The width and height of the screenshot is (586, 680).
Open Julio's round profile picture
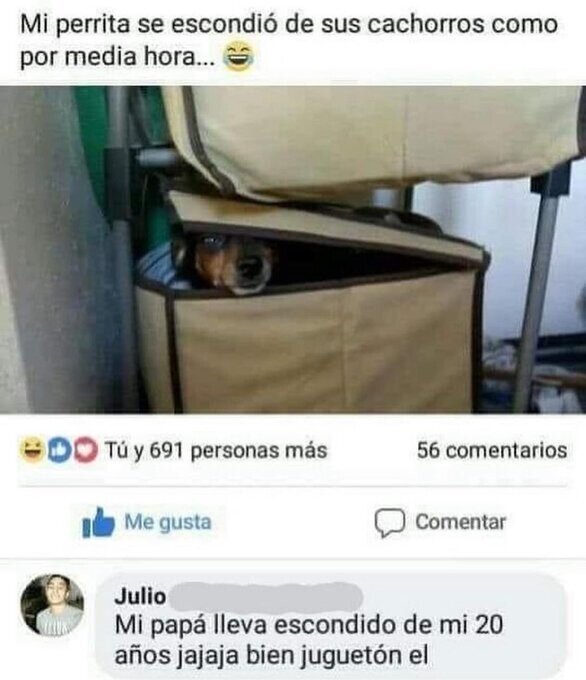(x=52, y=605)
